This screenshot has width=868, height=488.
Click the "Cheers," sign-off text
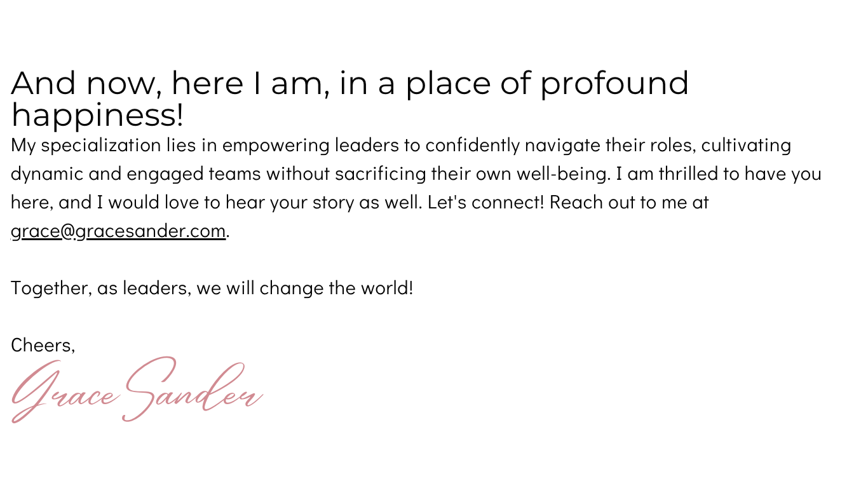(x=43, y=345)
